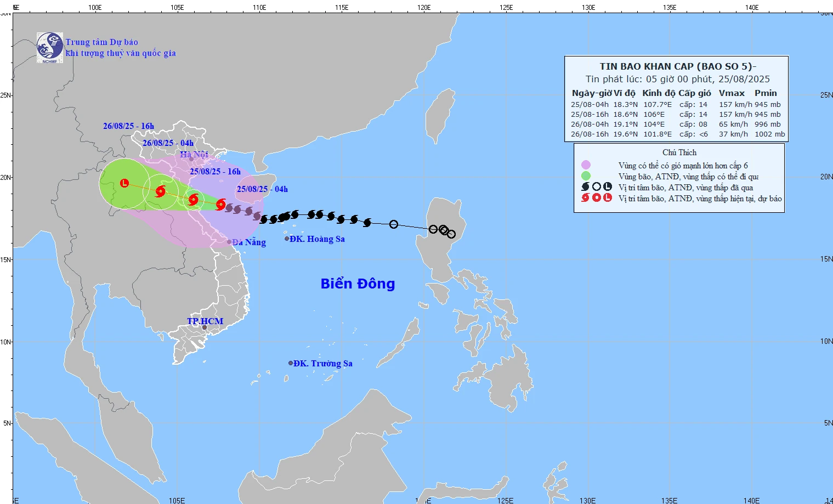This screenshot has height=504, width=833.
Task: Select the Hà Nội city label
Action: click(194, 155)
